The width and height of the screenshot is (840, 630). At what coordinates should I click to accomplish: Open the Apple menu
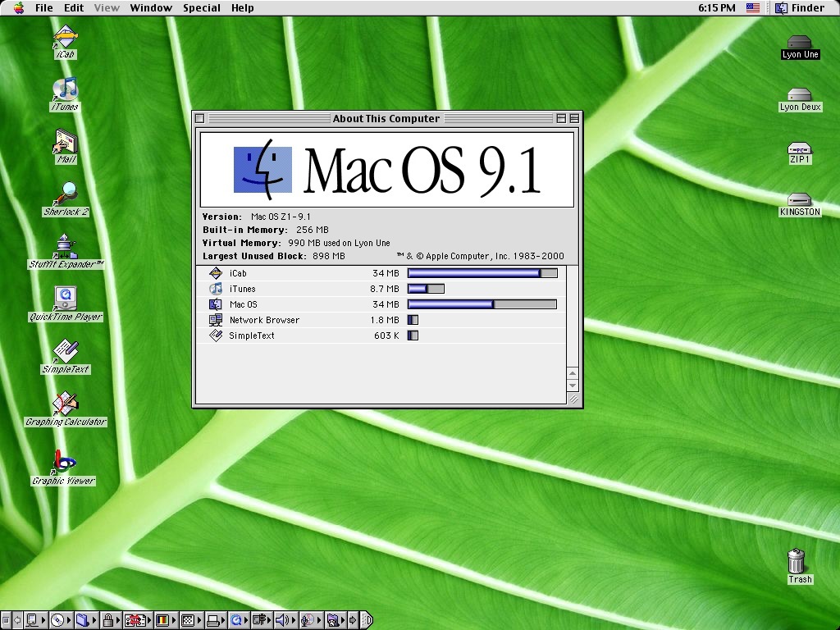click(x=19, y=8)
